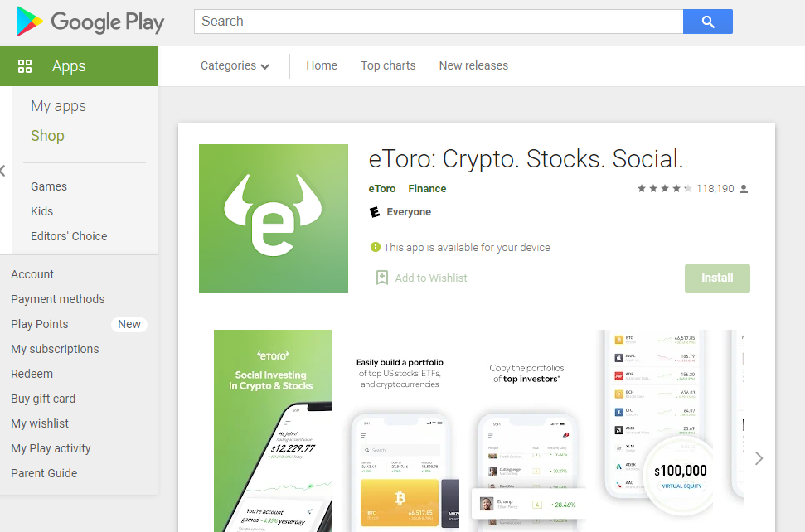Show next screenshots with right chevron

759,458
